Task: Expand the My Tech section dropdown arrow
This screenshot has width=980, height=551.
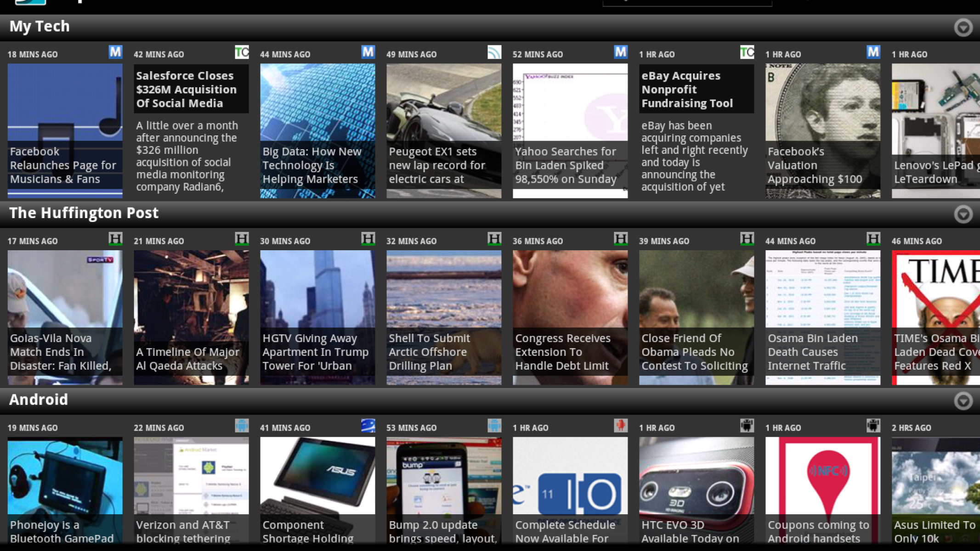Action: point(963,28)
